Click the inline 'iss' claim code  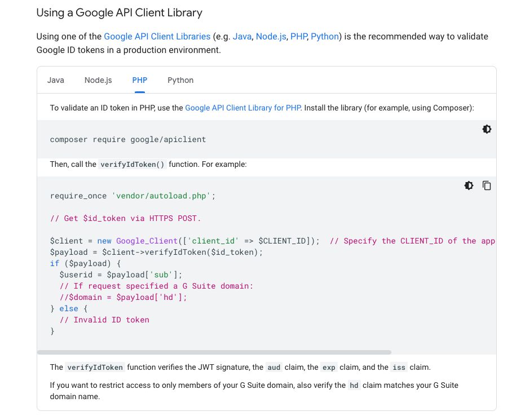click(x=399, y=367)
